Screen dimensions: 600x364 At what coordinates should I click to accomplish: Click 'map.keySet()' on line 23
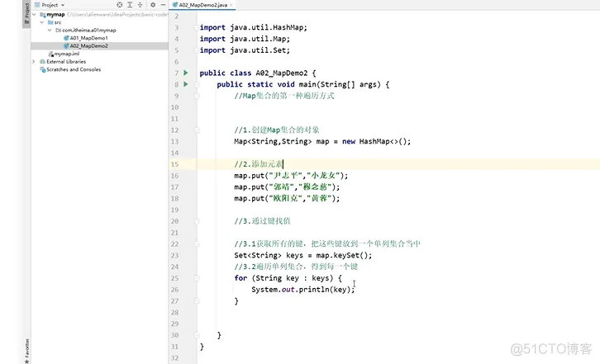pos(344,255)
